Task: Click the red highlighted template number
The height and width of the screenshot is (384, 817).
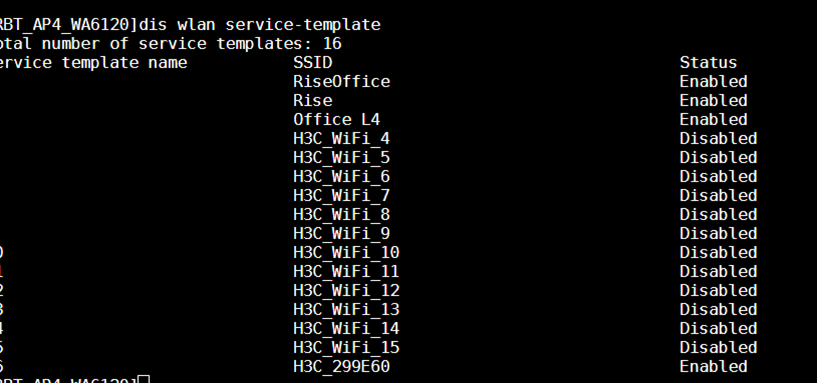Action: coord(2,271)
